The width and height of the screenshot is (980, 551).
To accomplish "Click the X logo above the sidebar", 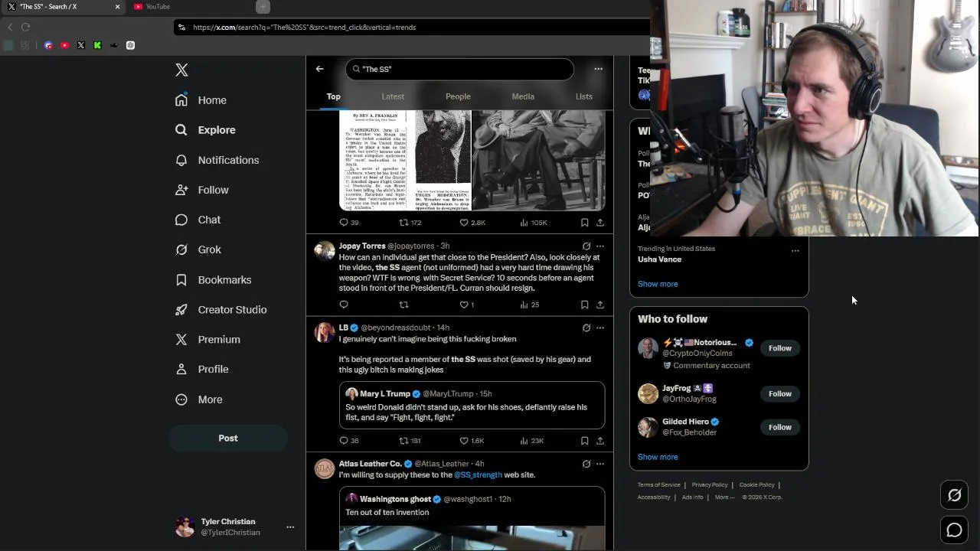I will click(x=181, y=70).
